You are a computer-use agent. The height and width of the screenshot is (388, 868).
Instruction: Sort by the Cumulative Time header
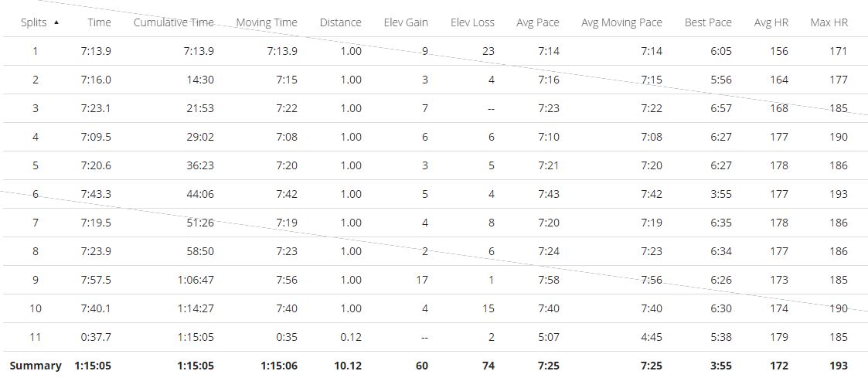tap(173, 22)
